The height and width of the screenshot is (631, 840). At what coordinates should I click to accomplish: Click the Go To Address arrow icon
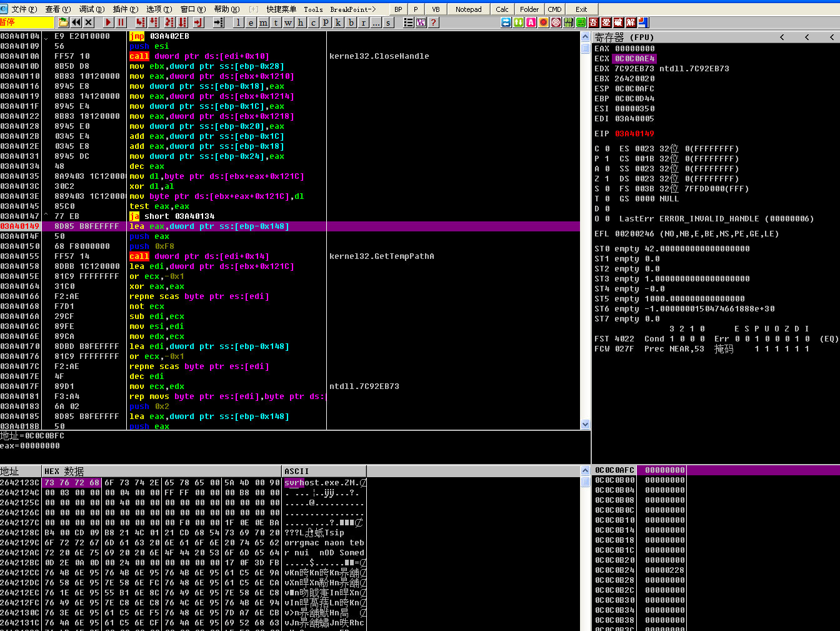[219, 23]
